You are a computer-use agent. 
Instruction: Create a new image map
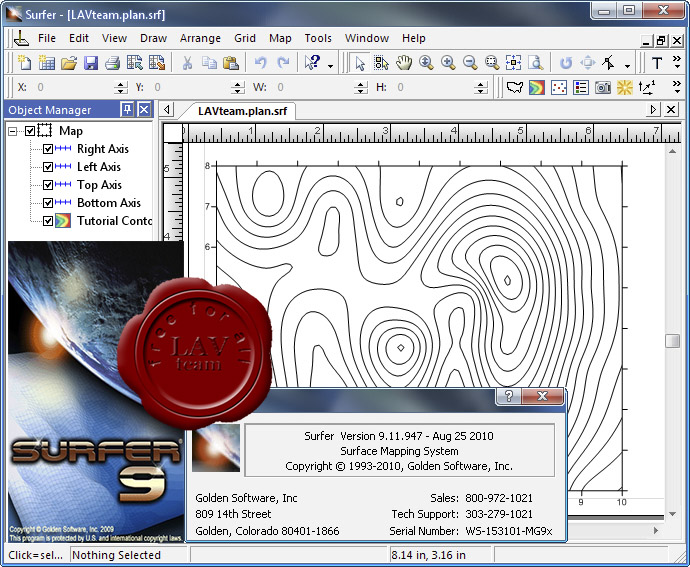(602, 88)
